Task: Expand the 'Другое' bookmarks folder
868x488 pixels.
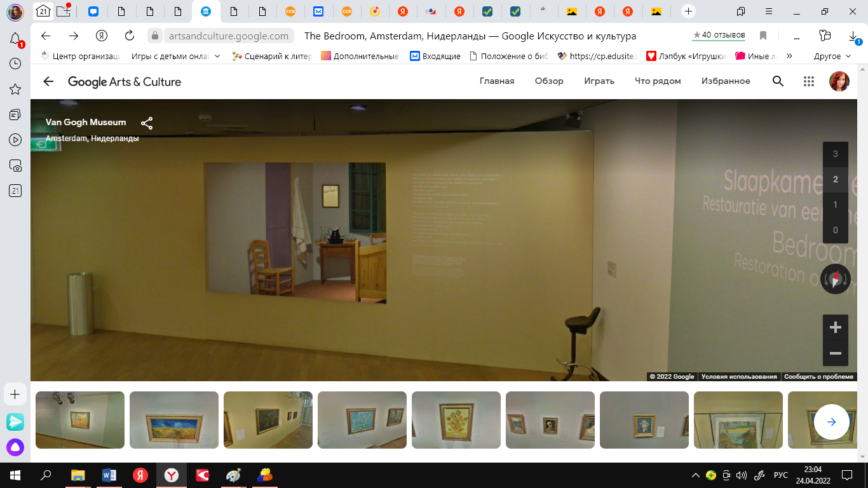Action: click(833, 56)
